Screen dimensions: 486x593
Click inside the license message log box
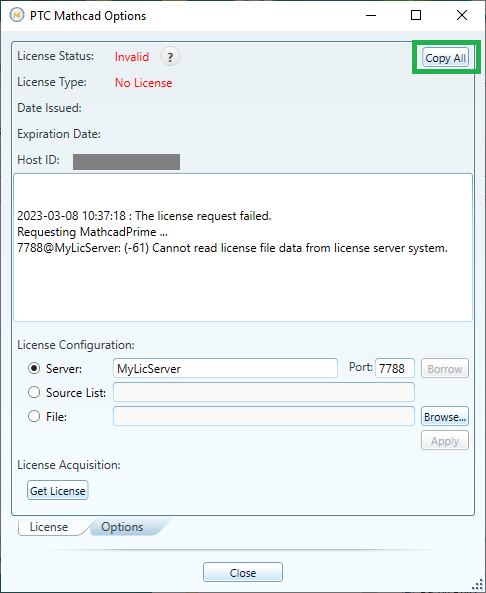pyautogui.click(x=243, y=248)
